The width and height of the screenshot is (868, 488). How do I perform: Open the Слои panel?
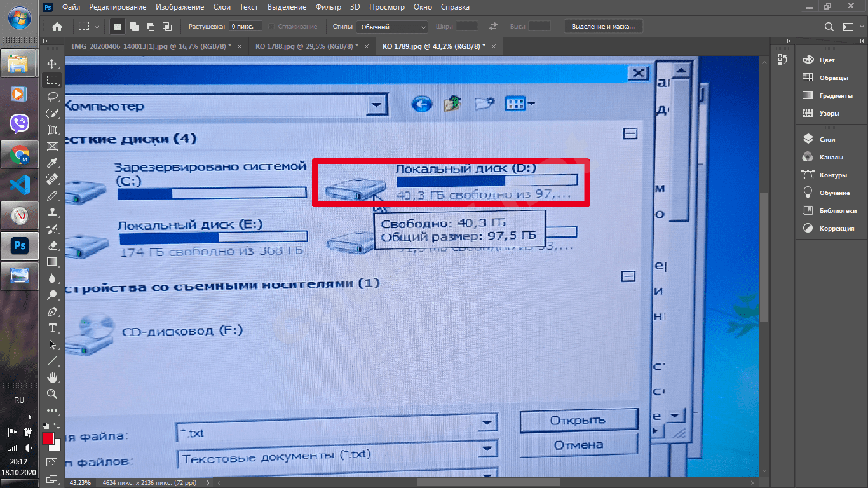pyautogui.click(x=827, y=139)
